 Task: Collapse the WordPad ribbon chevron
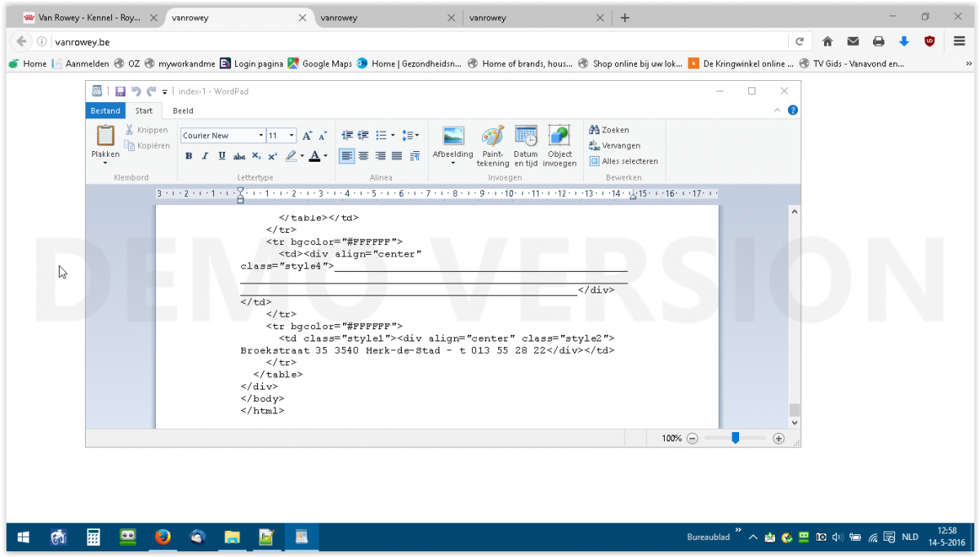(x=777, y=111)
